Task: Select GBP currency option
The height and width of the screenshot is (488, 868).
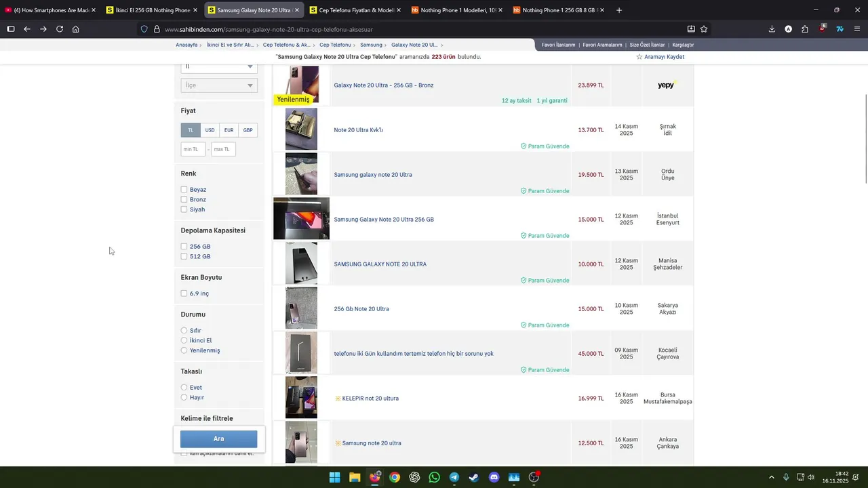Action: 248,130
